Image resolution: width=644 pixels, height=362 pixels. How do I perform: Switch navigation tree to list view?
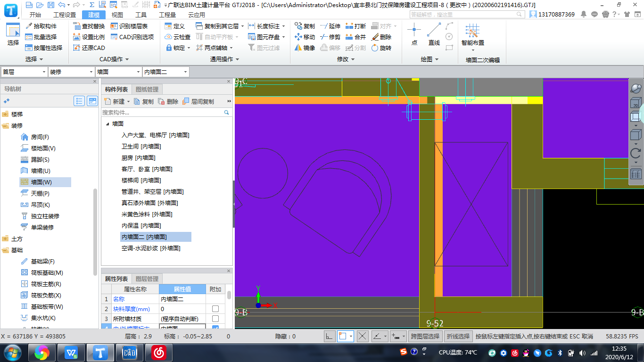(x=79, y=101)
